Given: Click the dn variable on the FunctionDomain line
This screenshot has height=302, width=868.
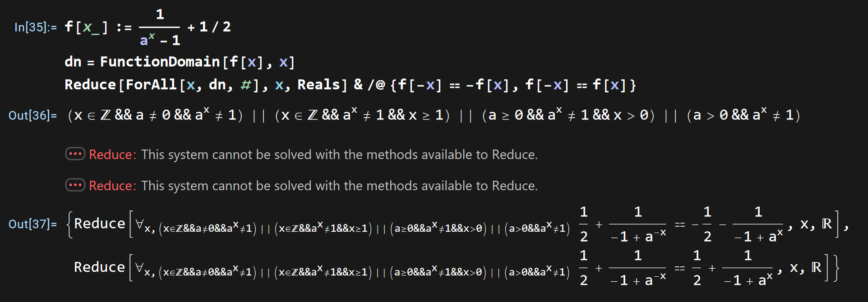Looking at the screenshot, I should pyautogui.click(x=73, y=62).
